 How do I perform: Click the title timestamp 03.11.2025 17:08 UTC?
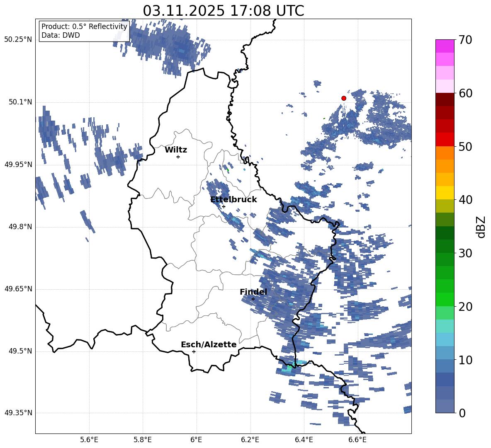coord(223,11)
